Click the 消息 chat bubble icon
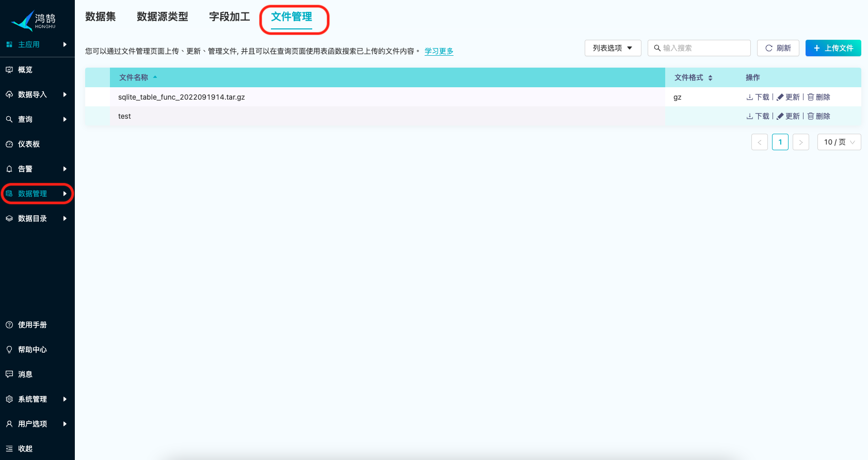 [9, 374]
